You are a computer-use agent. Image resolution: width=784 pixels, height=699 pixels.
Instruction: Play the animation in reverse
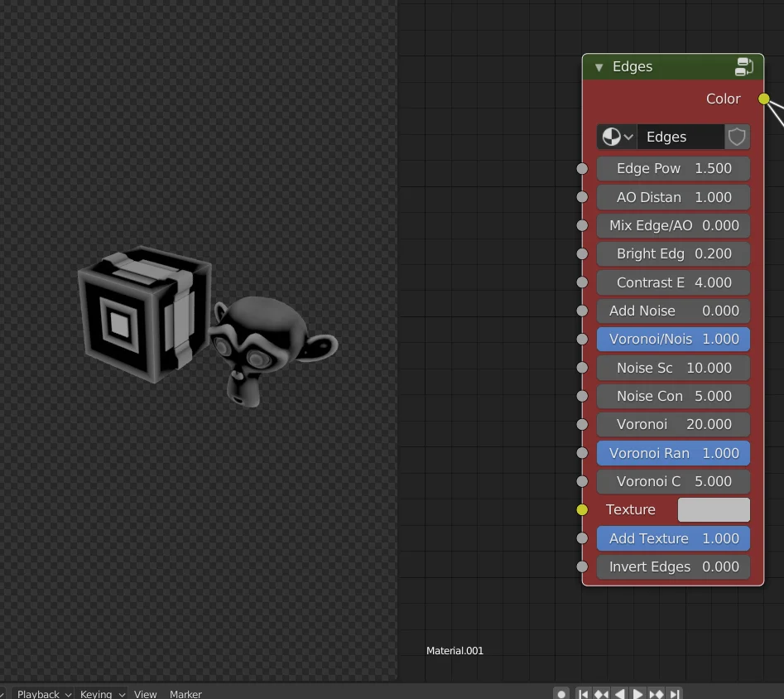[619, 694]
